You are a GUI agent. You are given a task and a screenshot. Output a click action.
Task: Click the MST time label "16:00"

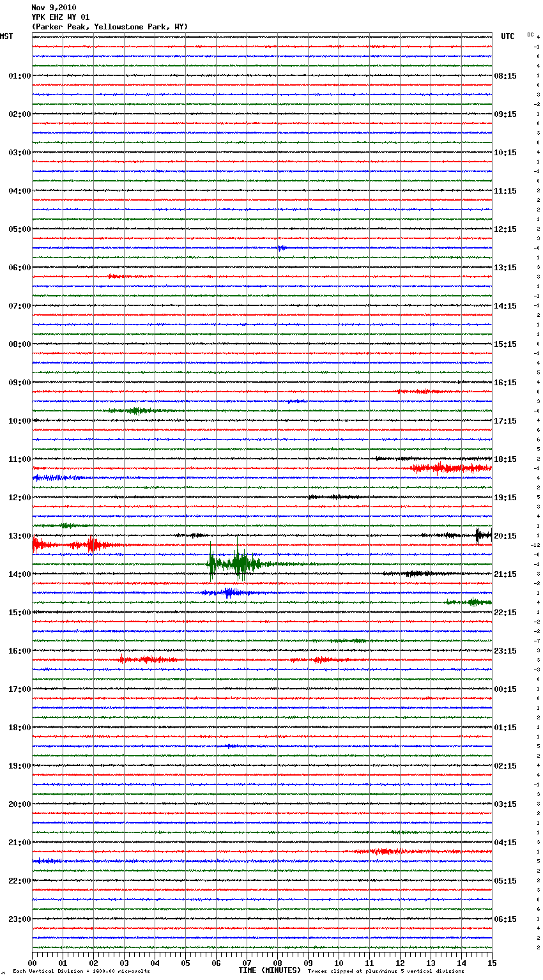[x=20, y=651]
